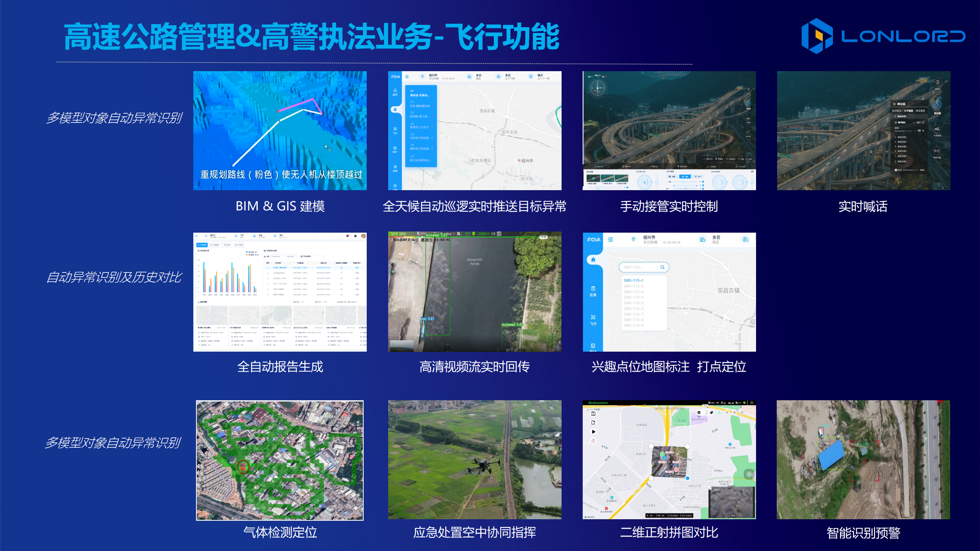Select task 04 高速出入交叉口 in the list
980x551 pixels.
coord(420,126)
